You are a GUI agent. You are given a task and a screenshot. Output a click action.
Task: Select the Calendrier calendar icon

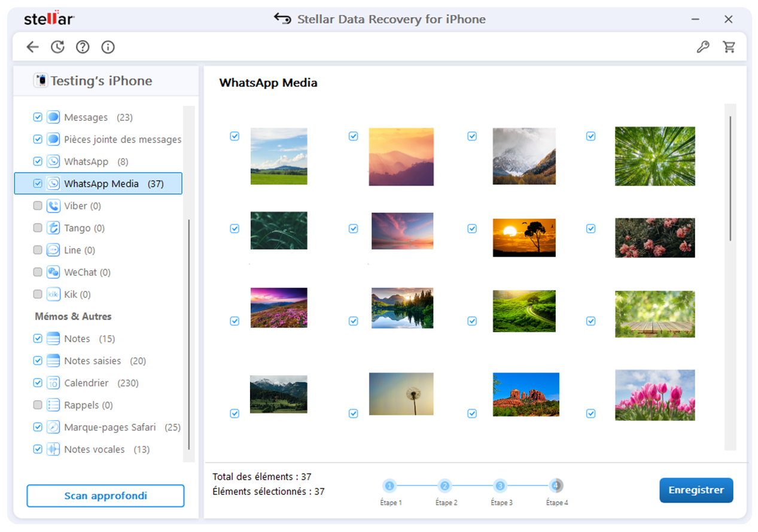(53, 383)
